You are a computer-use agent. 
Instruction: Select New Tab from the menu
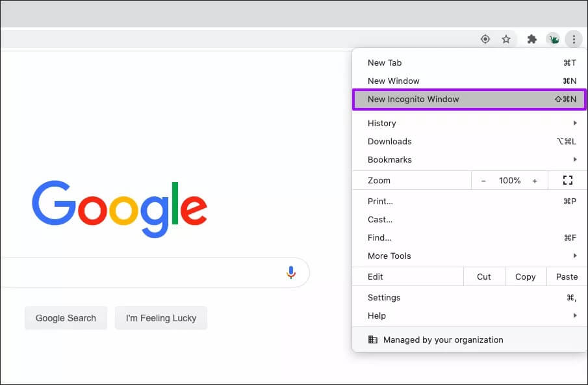(x=470, y=62)
